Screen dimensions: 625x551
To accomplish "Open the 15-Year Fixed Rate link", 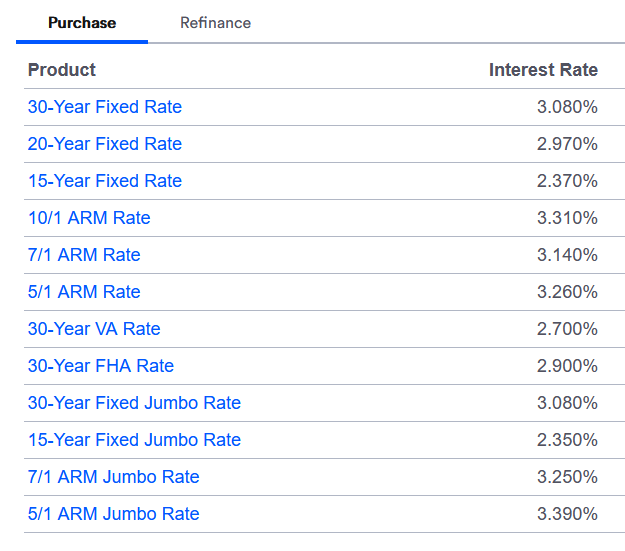I will click(105, 181).
